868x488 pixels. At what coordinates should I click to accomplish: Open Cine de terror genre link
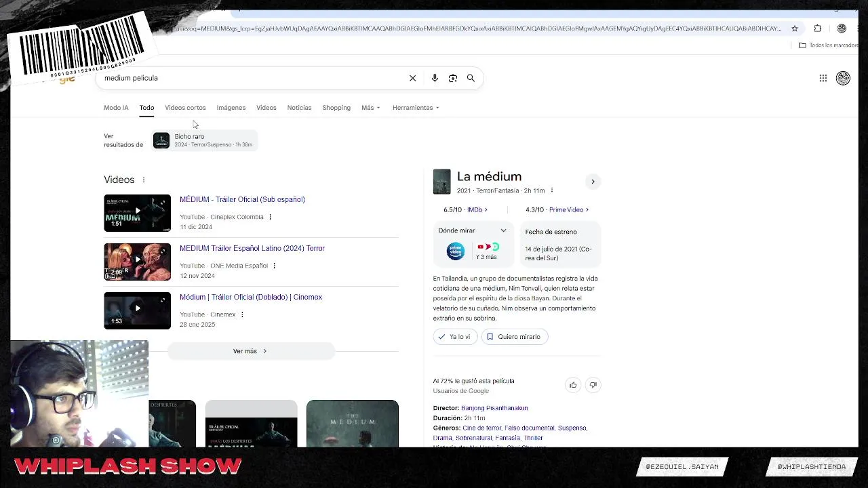tap(482, 428)
